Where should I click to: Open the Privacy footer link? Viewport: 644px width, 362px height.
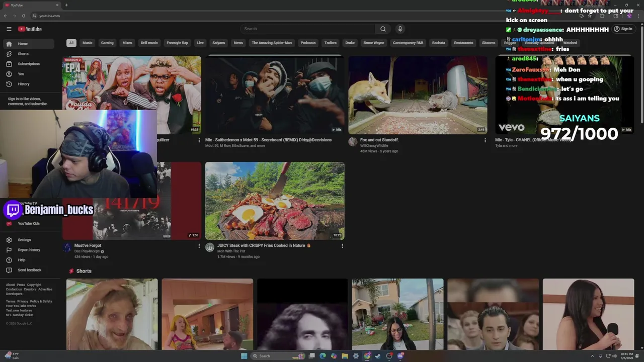pyautogui.click(x=23, y=301)
